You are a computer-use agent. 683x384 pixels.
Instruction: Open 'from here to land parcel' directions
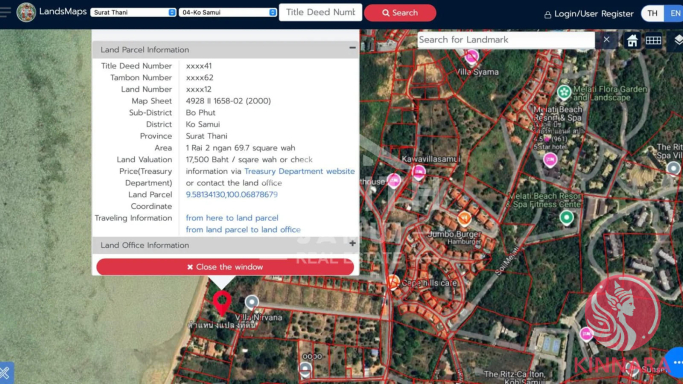[232, 218]
